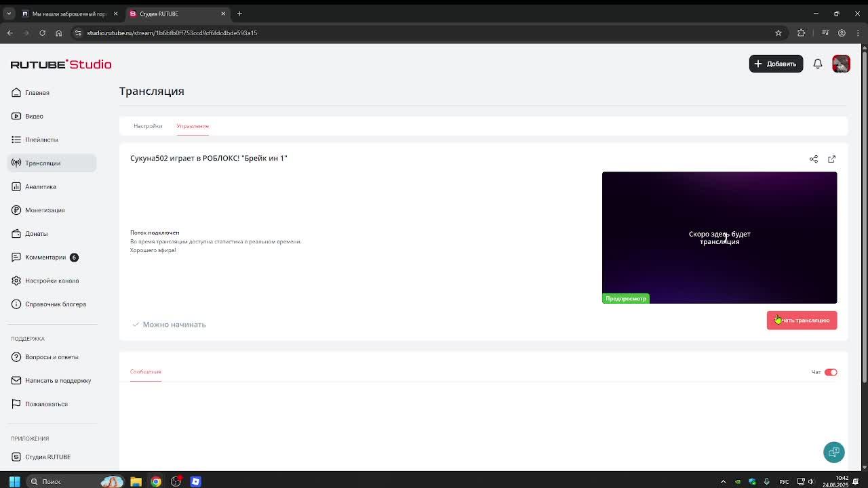Open Справочник блогера link

[56, 304]
